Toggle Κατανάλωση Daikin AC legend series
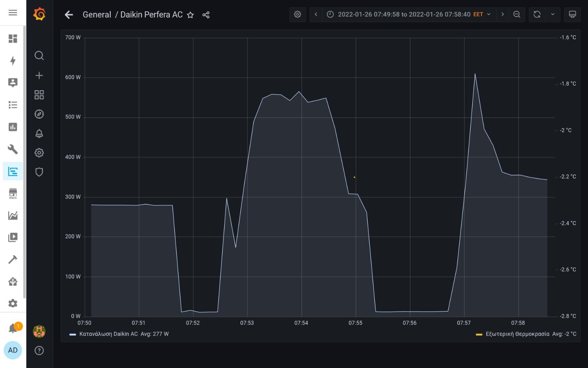 click(x=108, y=334)
